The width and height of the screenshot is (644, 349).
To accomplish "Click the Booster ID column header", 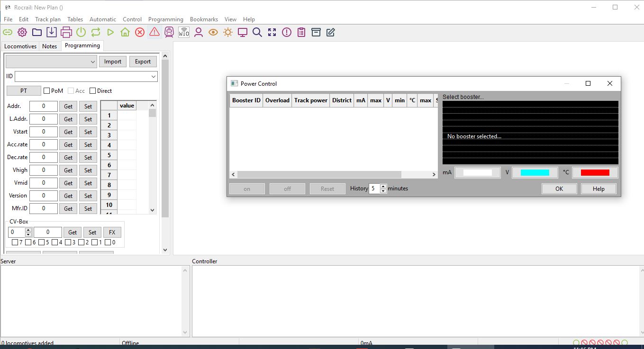I will point(246,100).
